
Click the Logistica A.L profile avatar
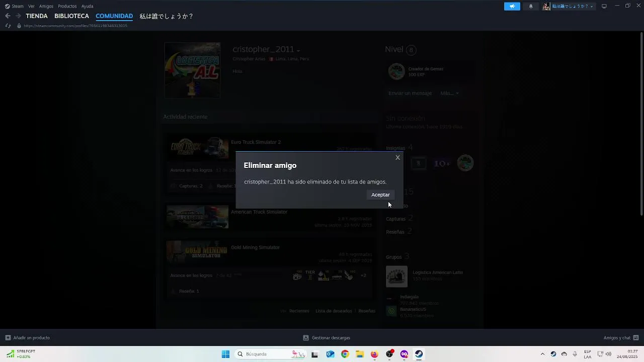pos(192,70)
